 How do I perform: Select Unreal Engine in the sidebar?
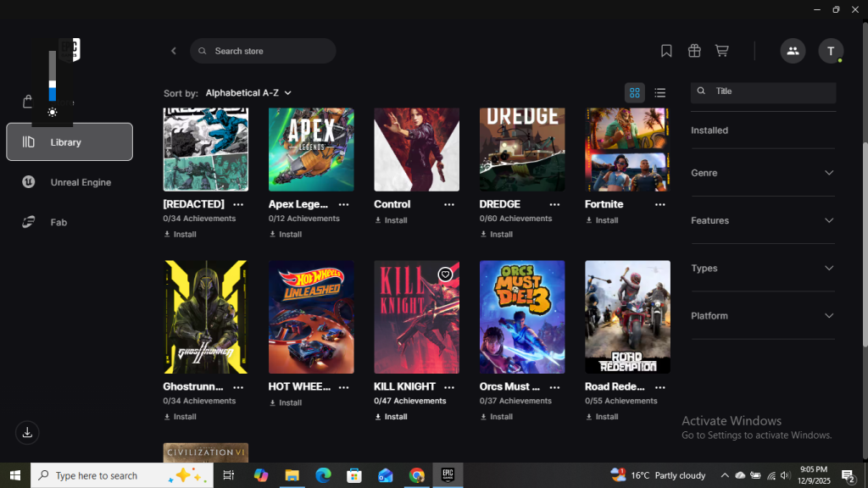click(x=70, y=181)
